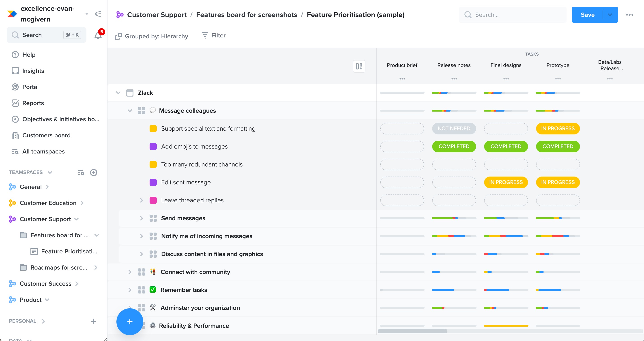The image size is (644, 341).
Task: Collapse the Customer Support teamspace
Action: click(x=77, y=219)
